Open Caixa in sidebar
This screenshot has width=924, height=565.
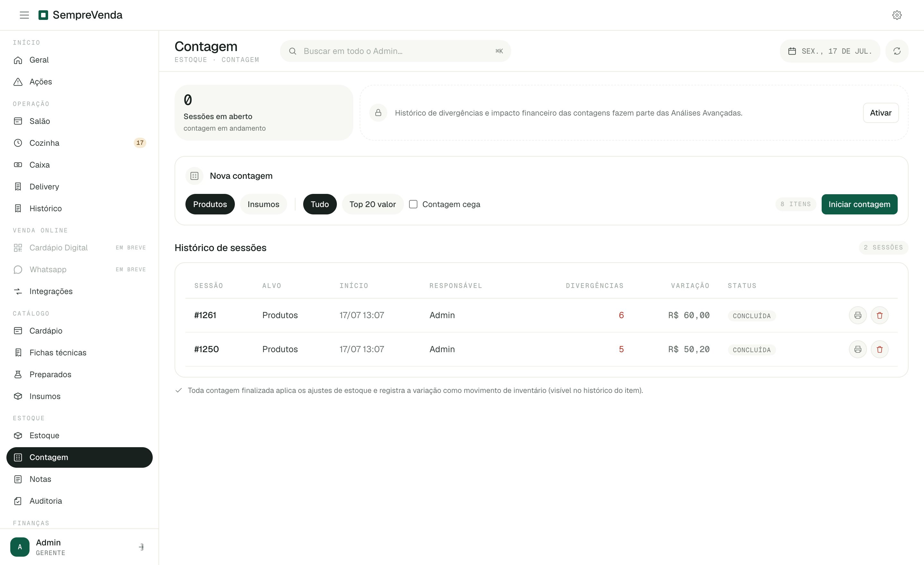(80, 165)
